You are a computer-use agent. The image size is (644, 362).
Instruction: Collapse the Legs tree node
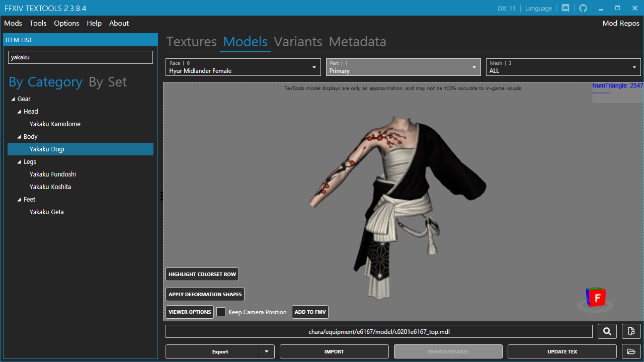point(19,162)
